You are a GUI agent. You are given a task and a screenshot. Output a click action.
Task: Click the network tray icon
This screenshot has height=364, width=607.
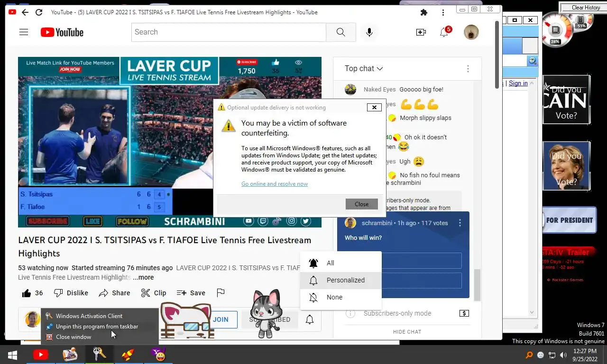(x=552, y=355)
